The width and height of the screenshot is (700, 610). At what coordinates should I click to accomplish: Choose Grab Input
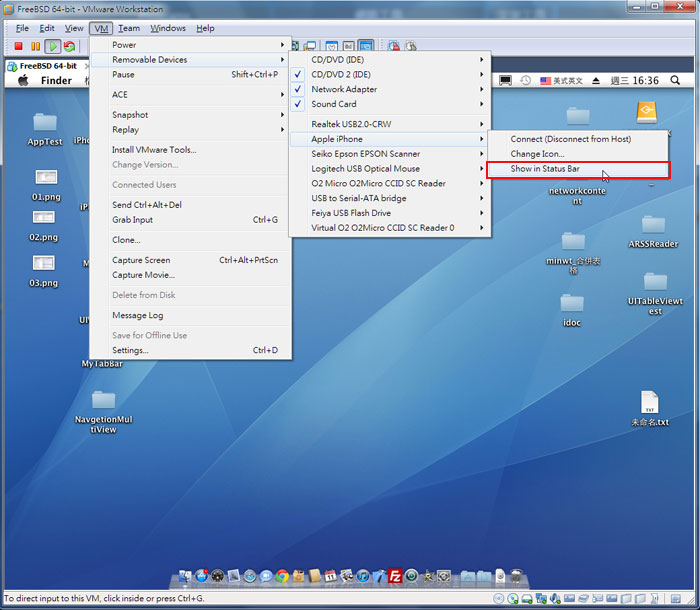(191, 220)
